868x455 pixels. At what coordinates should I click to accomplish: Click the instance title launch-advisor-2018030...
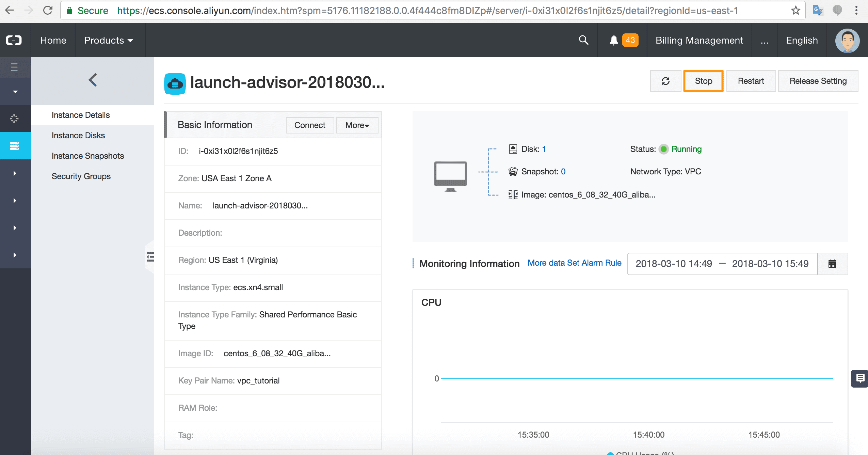tap(288, 82)
